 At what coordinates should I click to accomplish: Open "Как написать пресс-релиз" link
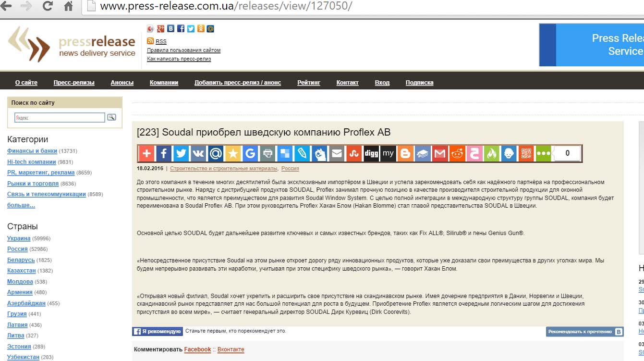tap(179, 59)
